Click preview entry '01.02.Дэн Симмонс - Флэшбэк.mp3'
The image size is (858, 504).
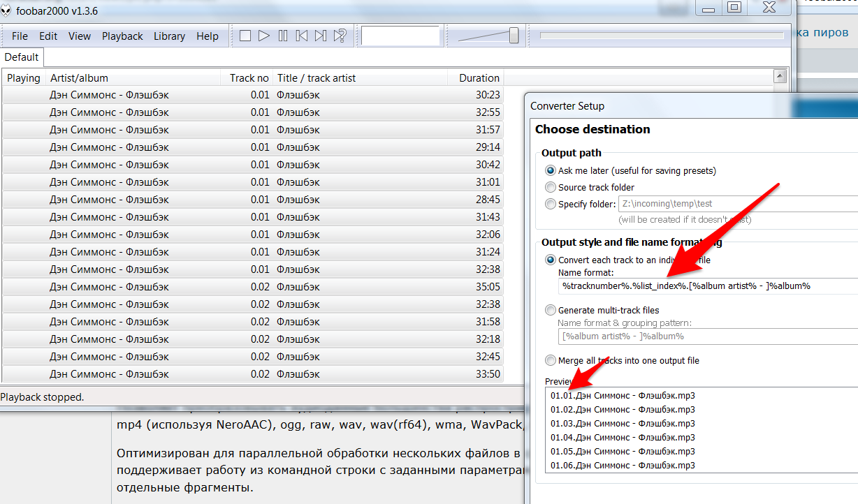pyautogui.click(x=623, y=410)
